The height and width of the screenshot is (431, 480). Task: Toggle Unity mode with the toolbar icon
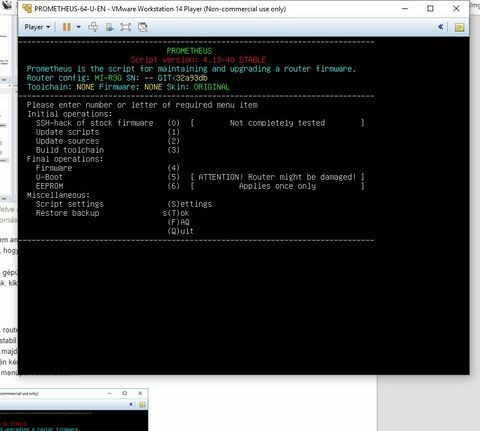tap(143, 27)
